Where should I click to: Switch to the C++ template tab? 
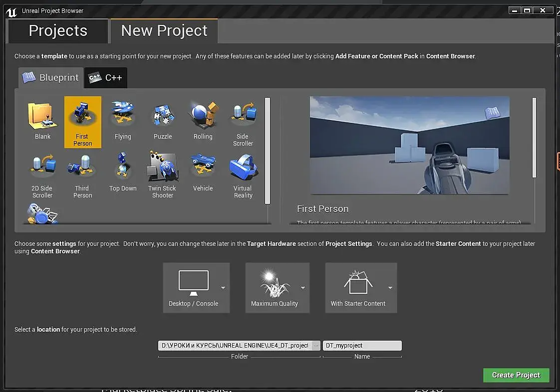click(106, 77)
